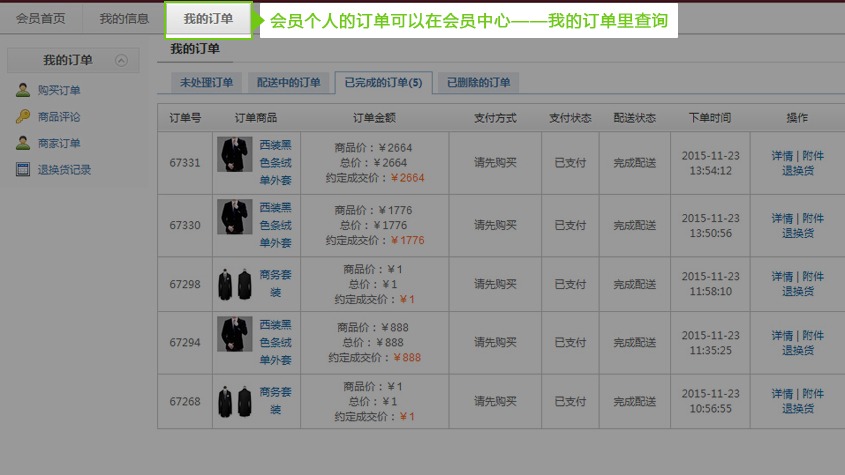Select the 我的订单 top tab
Image resolution: width=845 pixels, height=475 pixels.
[208, 19]
